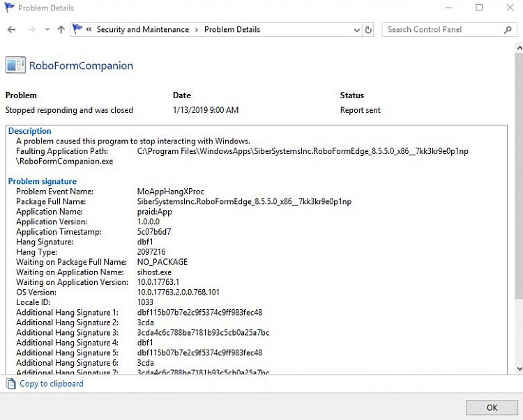The height and width of the screenshot is (420, 523).
Task: Click the search magnifier icon
Action: click(x=508, y=30)
